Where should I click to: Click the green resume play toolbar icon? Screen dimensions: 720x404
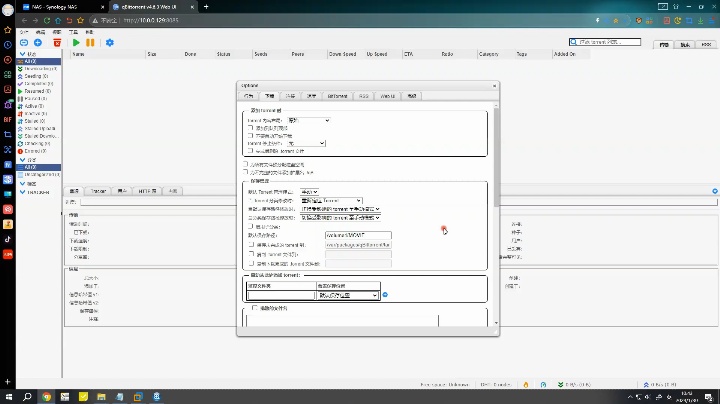(x=76, y=43)
